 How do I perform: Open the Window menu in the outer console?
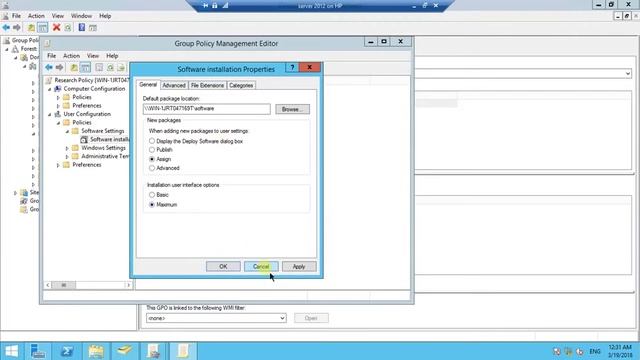click(81, 16)
